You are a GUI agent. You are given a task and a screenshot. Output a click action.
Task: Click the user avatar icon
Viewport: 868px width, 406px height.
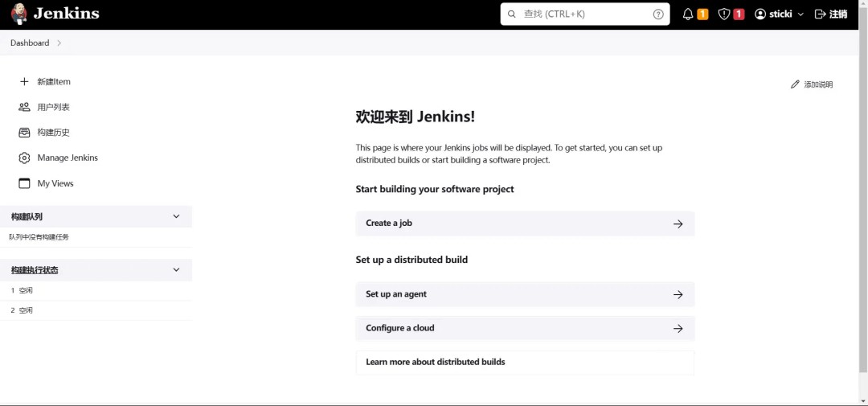(760, 14)
